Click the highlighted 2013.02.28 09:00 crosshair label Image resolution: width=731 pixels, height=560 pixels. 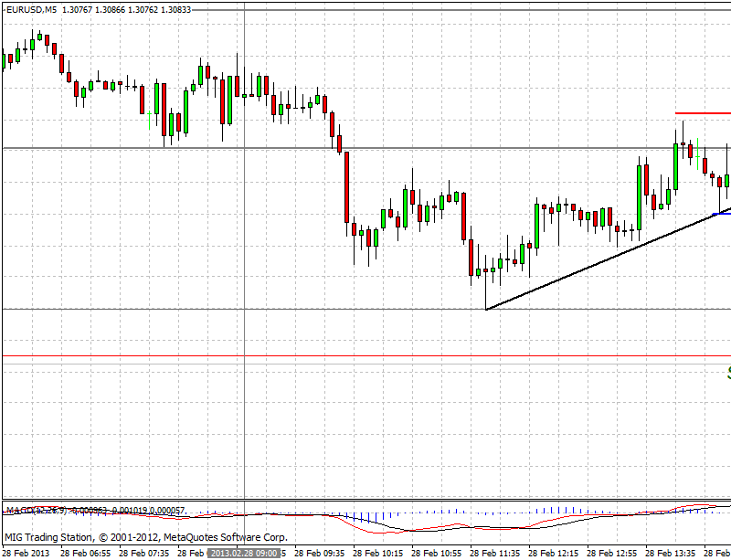(x=243, y=553)
